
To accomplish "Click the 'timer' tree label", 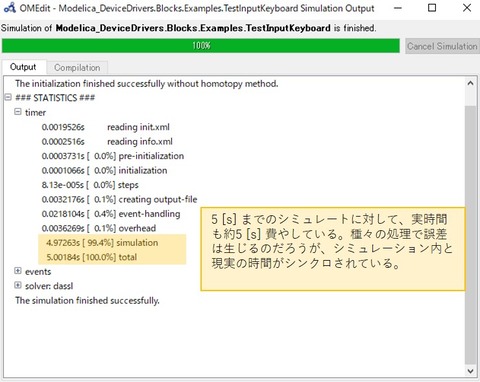I will point(35,112).
